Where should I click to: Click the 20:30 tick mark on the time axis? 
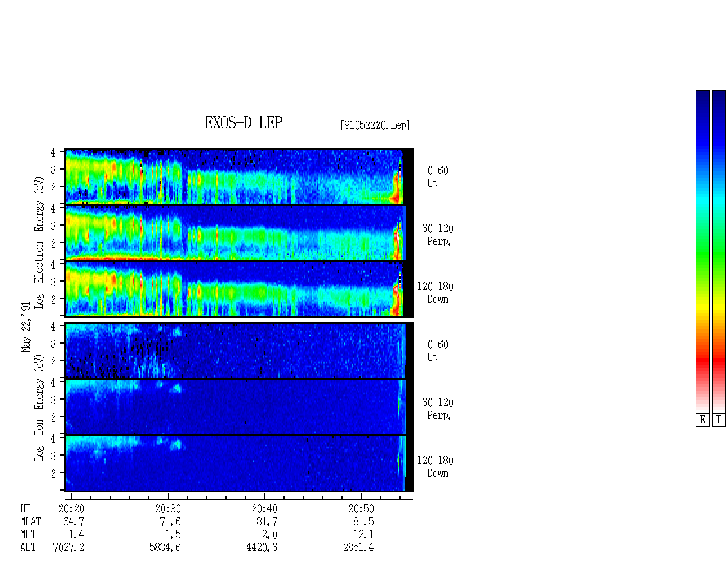[168, 496]
